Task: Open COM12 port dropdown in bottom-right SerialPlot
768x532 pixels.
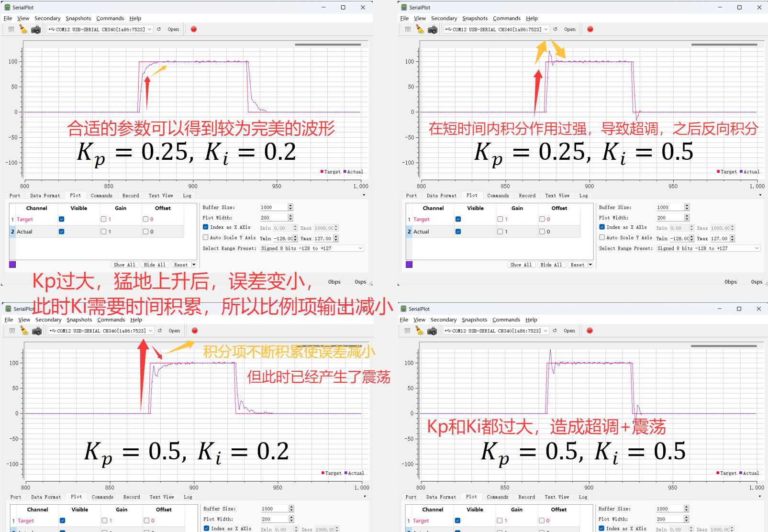Action: click(x=496, y=331)
